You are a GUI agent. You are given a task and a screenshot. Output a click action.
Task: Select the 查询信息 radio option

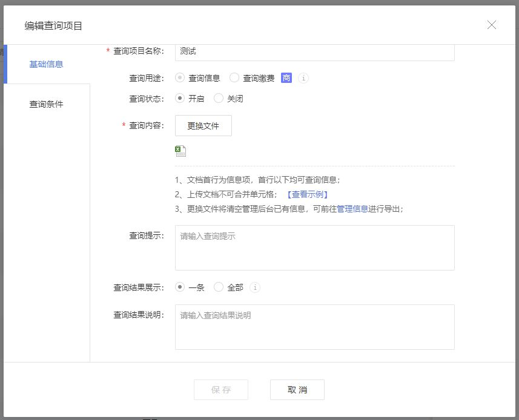(179, 77)
